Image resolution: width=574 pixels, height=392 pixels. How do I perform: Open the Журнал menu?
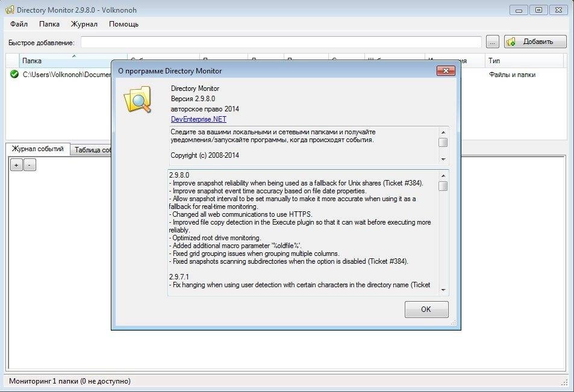(x=84, y=24)
